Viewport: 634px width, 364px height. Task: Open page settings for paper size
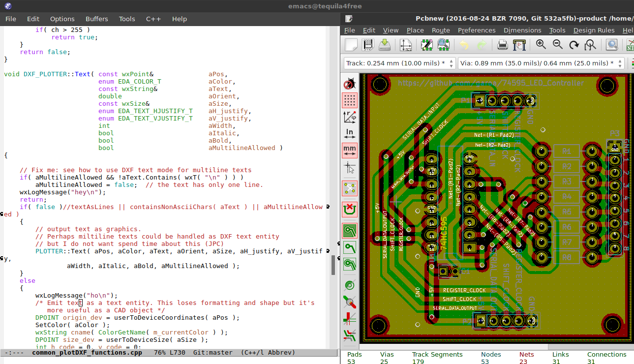coord(406,45)
